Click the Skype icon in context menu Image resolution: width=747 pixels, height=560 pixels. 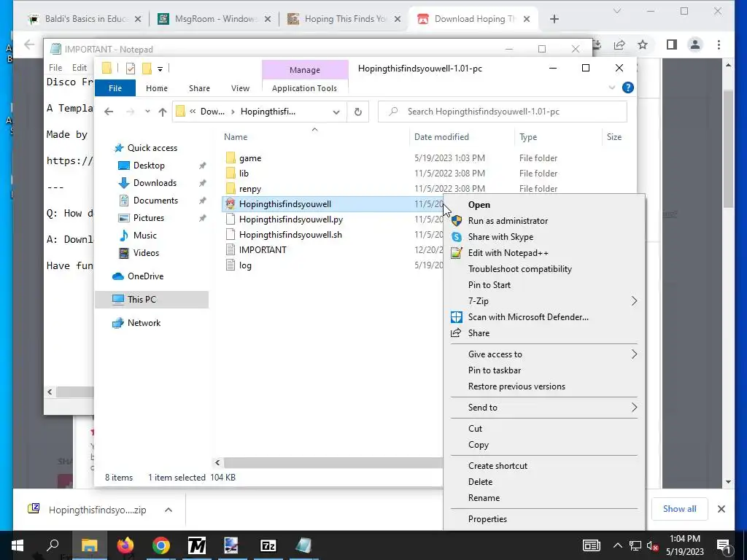[457, 237]
